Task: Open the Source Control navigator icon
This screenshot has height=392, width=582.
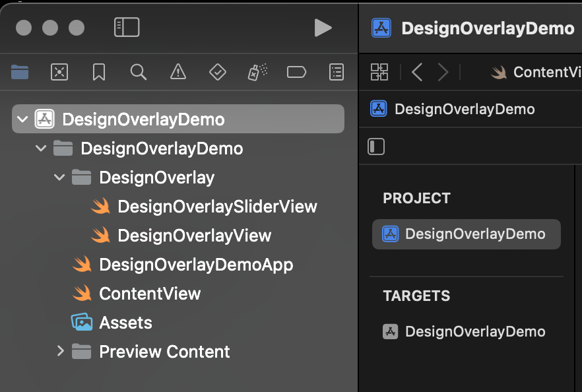Action: click(59, 72)
